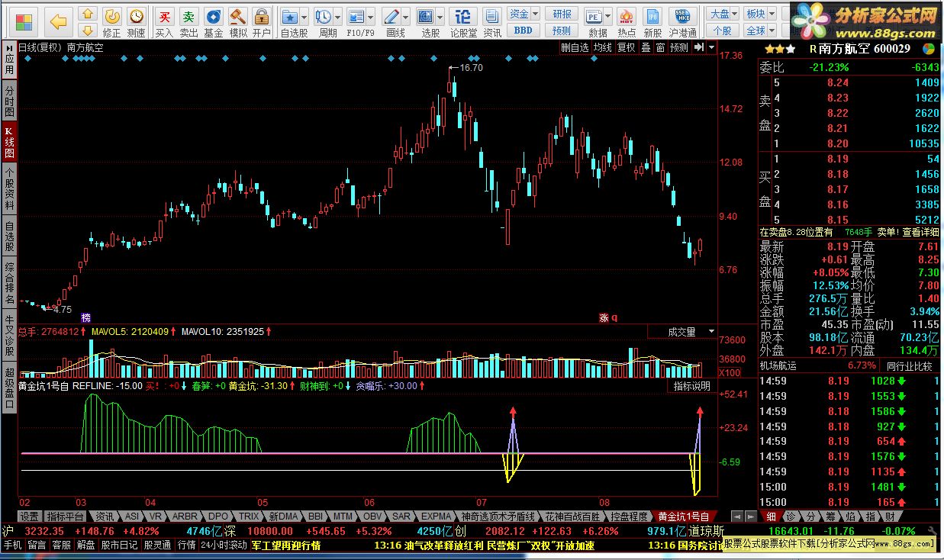
Task: Click the up arrow navigation icon
Action: (88, 14)
